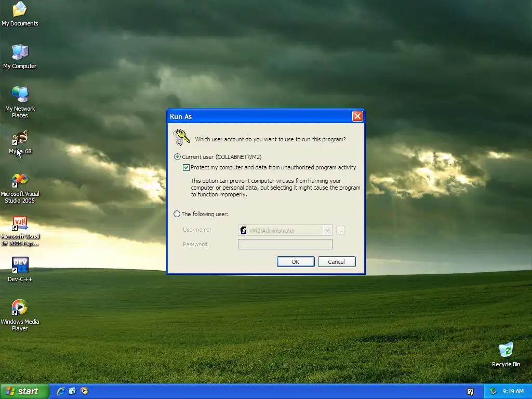Select The following user radio button

177,214
